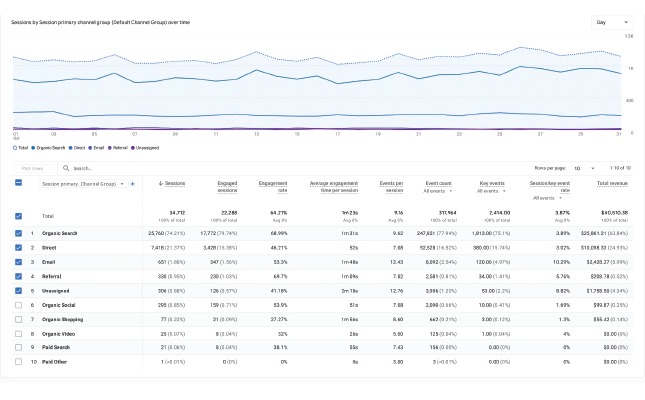This screenshot has height=400, width=645.
Task: Check the Paid Search row checkbox
Action: tap(19, 347)
